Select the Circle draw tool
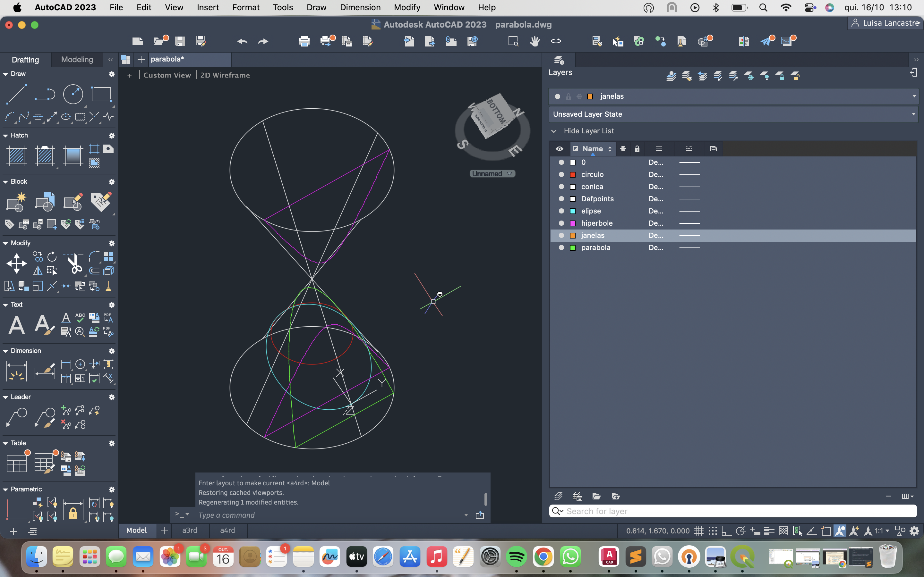 point(73,94)
